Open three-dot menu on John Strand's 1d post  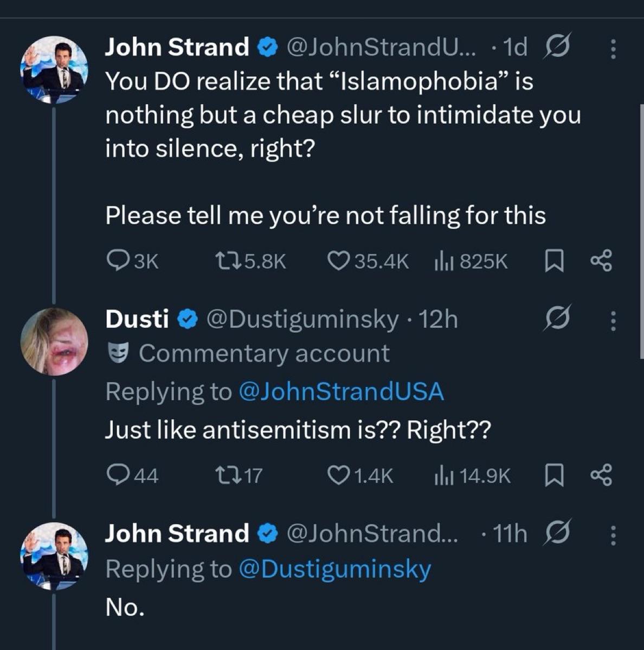tap(614, 49)
